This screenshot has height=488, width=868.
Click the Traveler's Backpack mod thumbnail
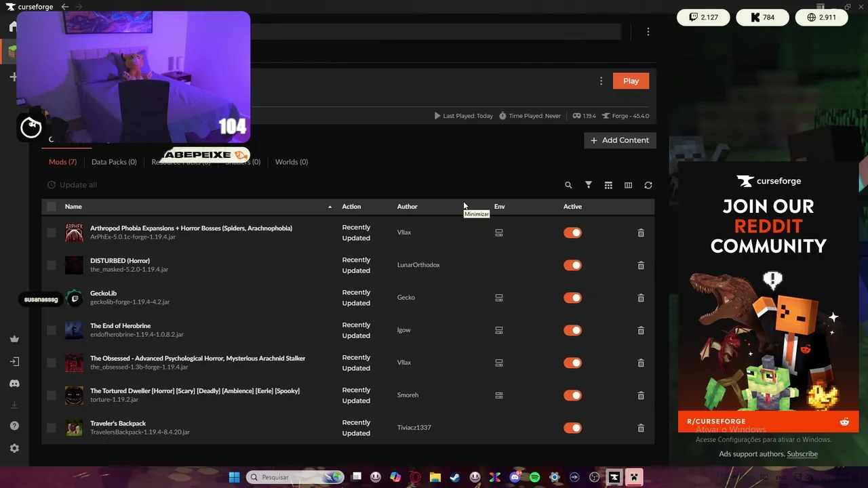[74, 428]
